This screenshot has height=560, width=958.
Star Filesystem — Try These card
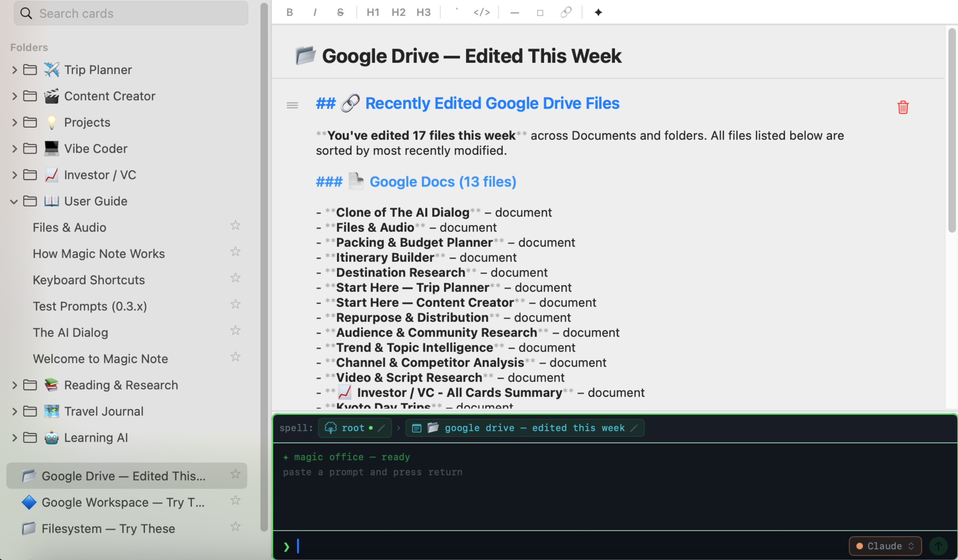click(x=235, y=527)
